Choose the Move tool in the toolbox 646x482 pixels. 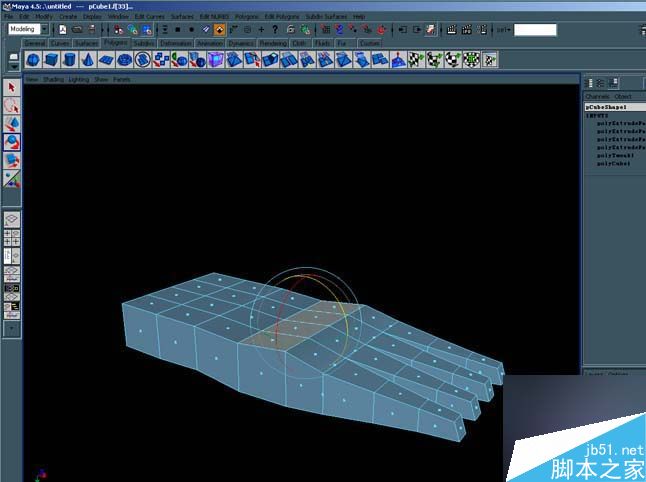point(12,124)
